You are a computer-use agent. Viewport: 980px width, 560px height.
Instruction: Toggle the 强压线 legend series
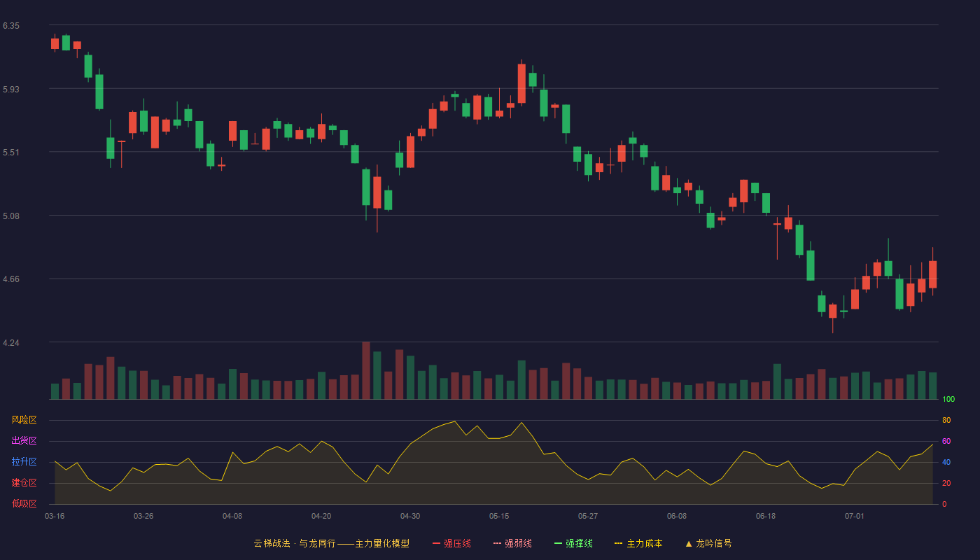[x=451, y=543]
